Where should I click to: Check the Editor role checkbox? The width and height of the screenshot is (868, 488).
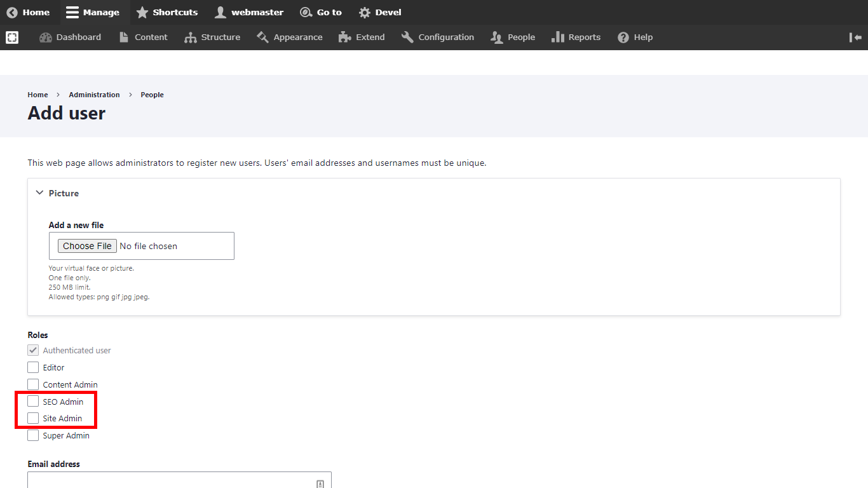coord(33,367)
